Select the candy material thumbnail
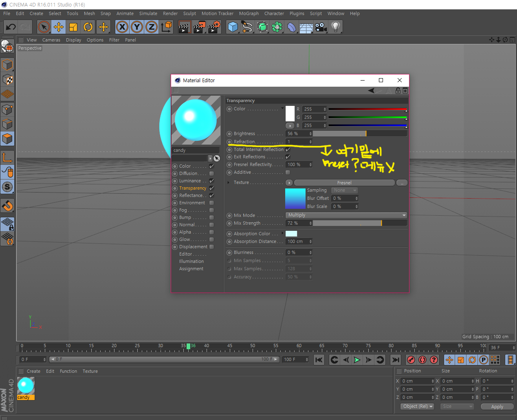 click(x=26, y=386)
